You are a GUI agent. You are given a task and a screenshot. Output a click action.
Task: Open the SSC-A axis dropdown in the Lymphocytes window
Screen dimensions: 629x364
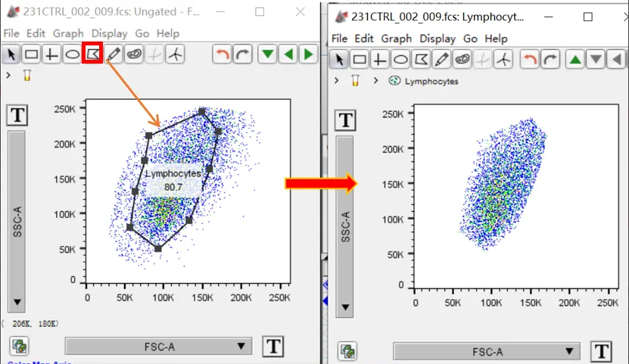click(x=345, y=227)
